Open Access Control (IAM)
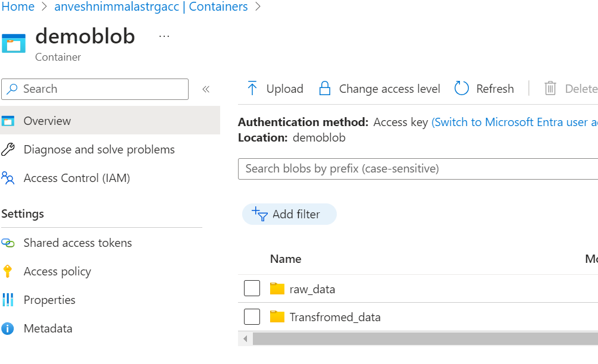This screenshot has width=598, height=364. coord(77,178)
